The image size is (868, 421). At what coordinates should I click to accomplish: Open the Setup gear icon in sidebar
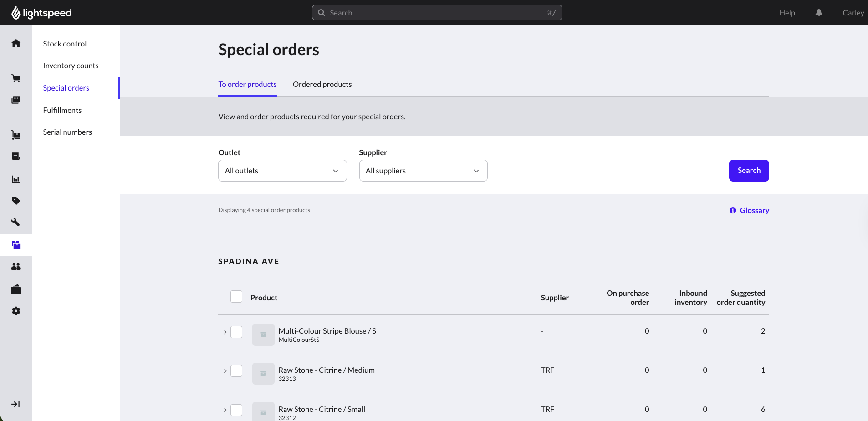16,311
